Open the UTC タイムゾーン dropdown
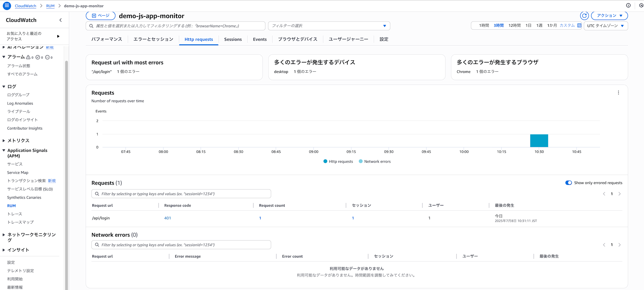 coord(606,26)
